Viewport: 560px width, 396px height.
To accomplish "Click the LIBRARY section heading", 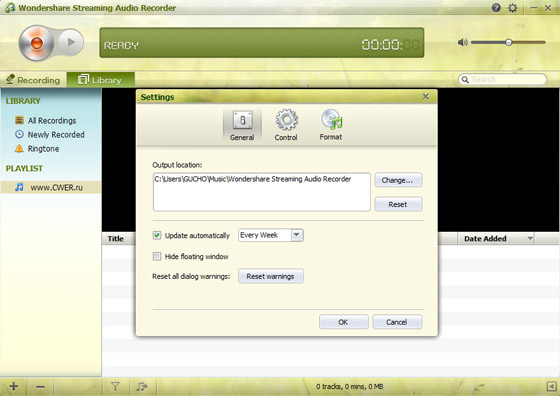I will pyautogui.click(x=23, y=101).
